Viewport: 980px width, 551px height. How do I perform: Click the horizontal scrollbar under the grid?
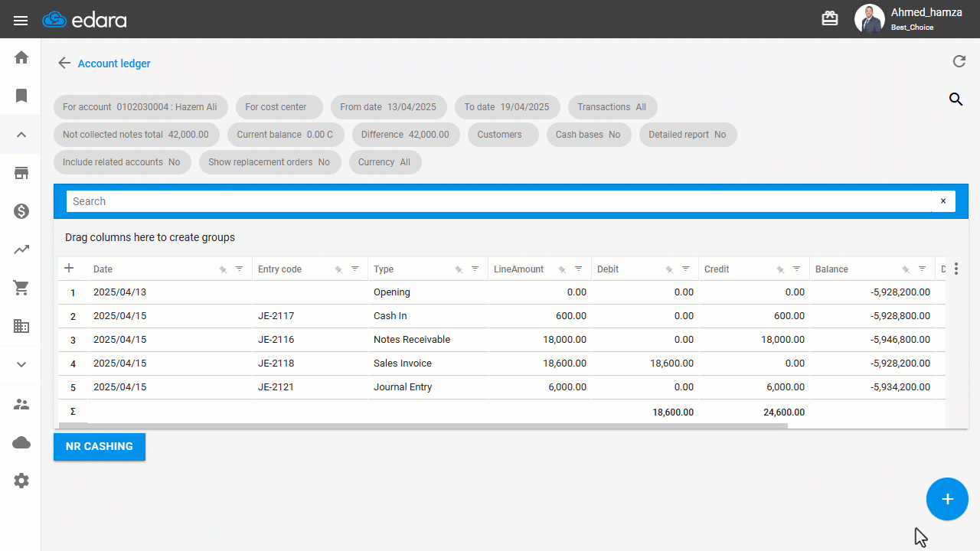click(x=423, y=425)
